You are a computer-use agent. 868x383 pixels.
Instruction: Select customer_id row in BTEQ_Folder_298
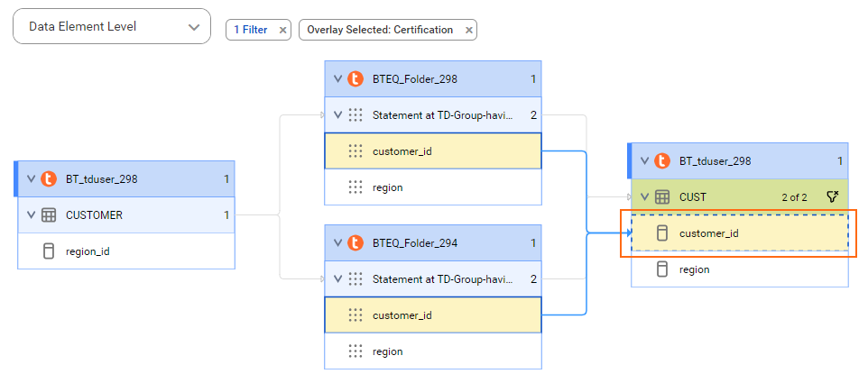point(433,150)
